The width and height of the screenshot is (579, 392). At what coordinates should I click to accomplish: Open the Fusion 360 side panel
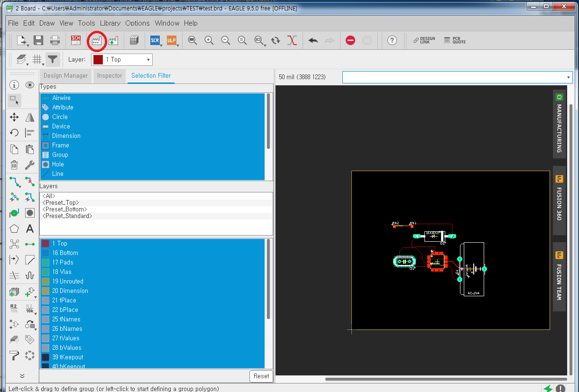pyautogui.click(x=559, y=201)
